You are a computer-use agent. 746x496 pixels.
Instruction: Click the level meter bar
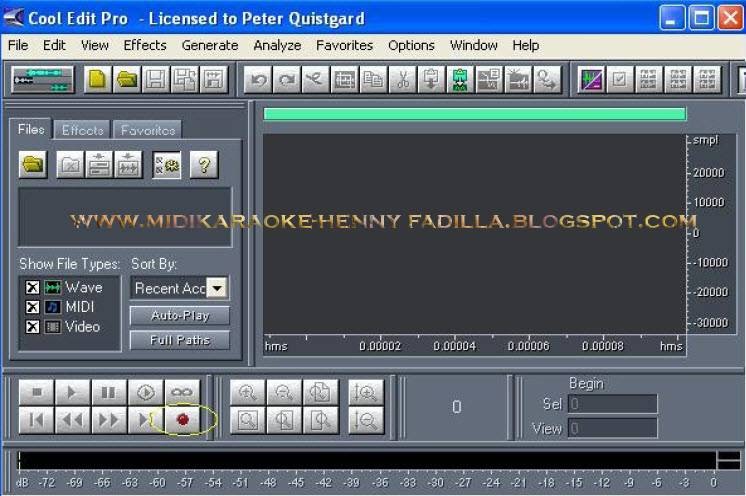point(367,460)
